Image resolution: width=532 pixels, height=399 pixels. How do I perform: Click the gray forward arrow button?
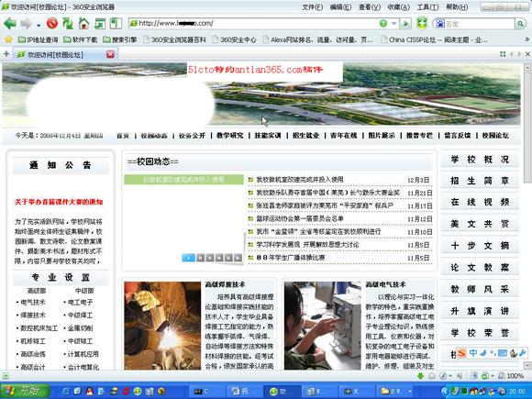pyautogui.click(x=26, y=24)
